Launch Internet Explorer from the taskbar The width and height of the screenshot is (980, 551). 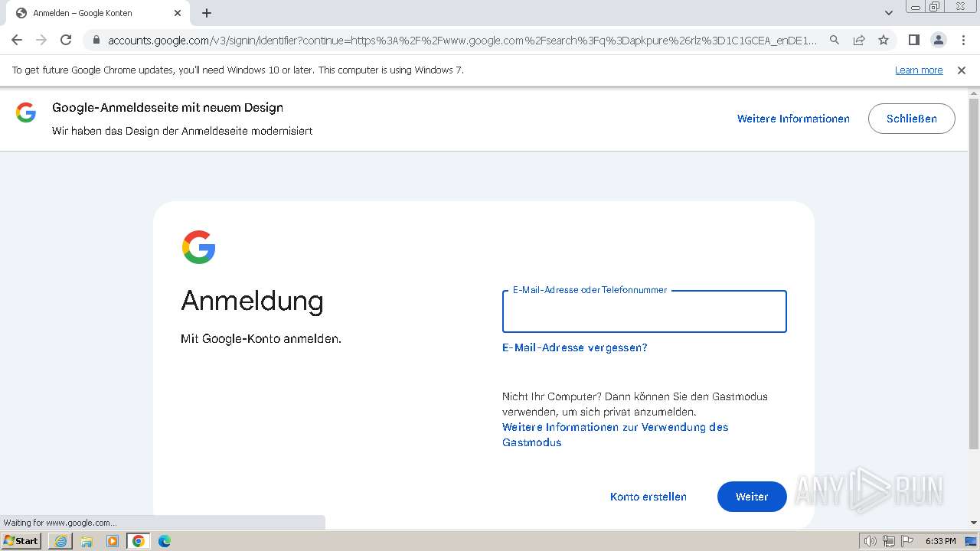click(60, 541)
